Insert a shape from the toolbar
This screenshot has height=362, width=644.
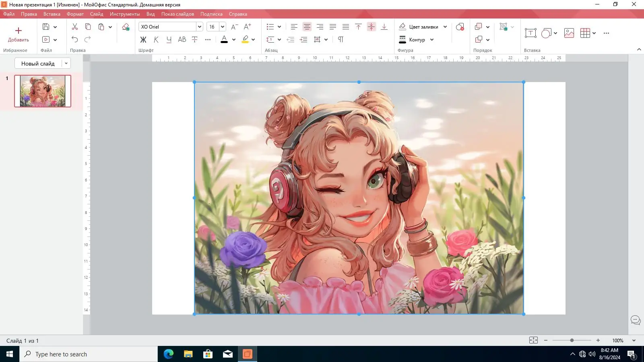(x=546, y=33)
